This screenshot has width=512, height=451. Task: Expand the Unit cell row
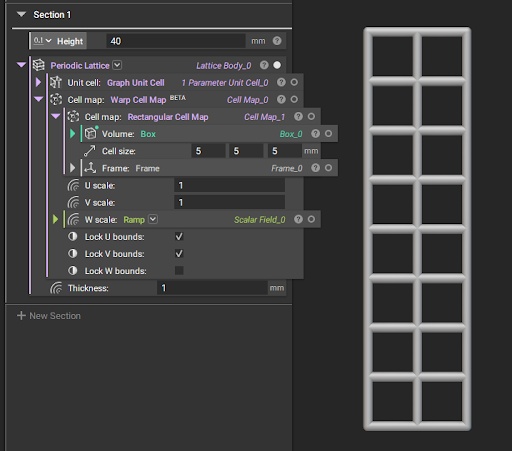click(x=38, y=82)
